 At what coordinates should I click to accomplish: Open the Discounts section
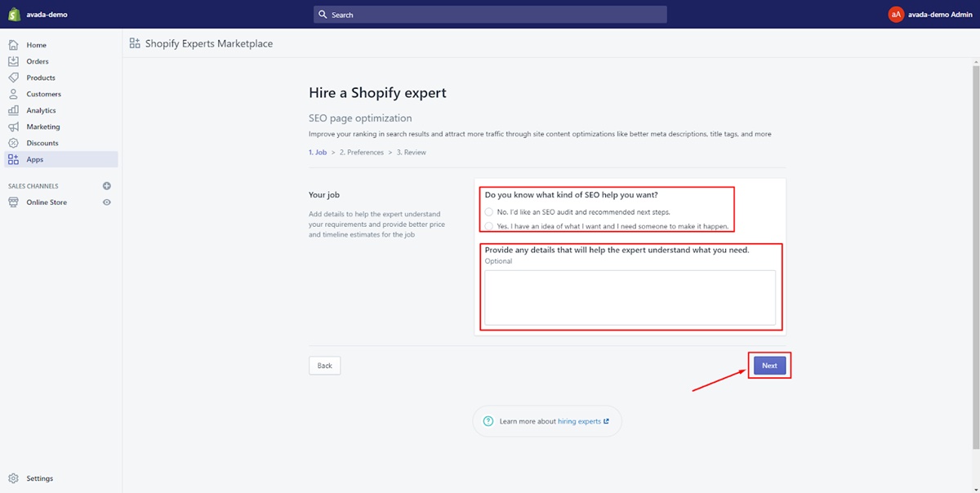42,143
